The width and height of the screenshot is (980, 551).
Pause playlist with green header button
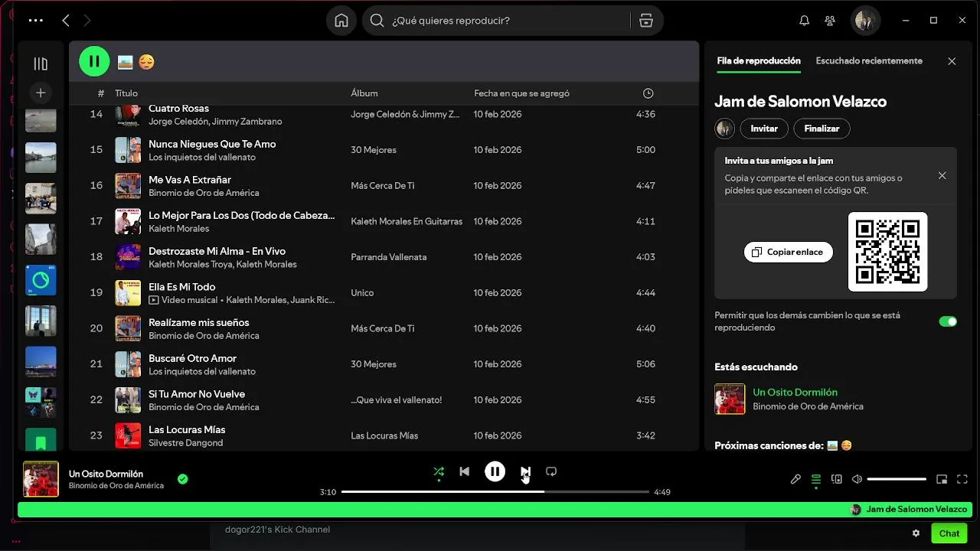coord(94,61)
